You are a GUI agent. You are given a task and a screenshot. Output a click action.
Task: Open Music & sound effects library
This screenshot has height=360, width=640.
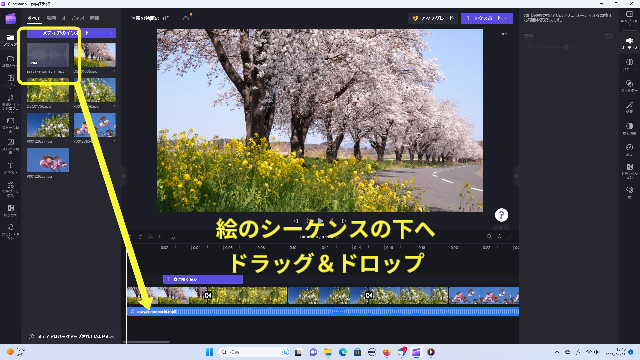(x=10, y=103)
